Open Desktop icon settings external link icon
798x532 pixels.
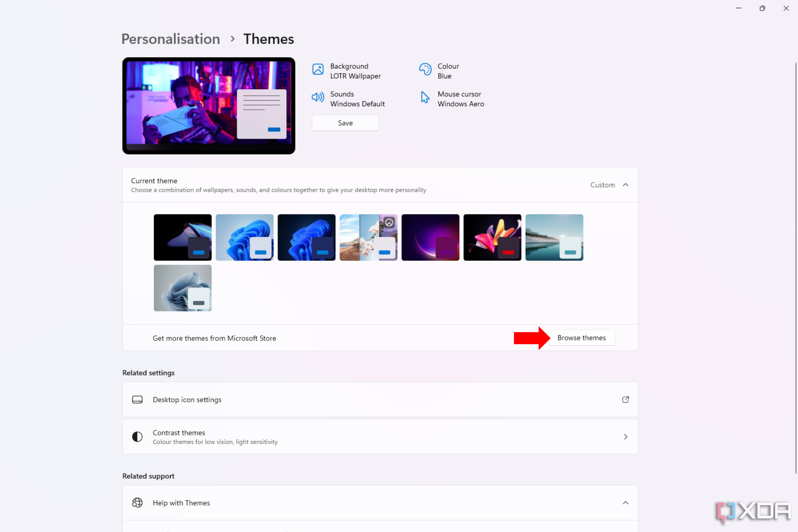[626, 400]
